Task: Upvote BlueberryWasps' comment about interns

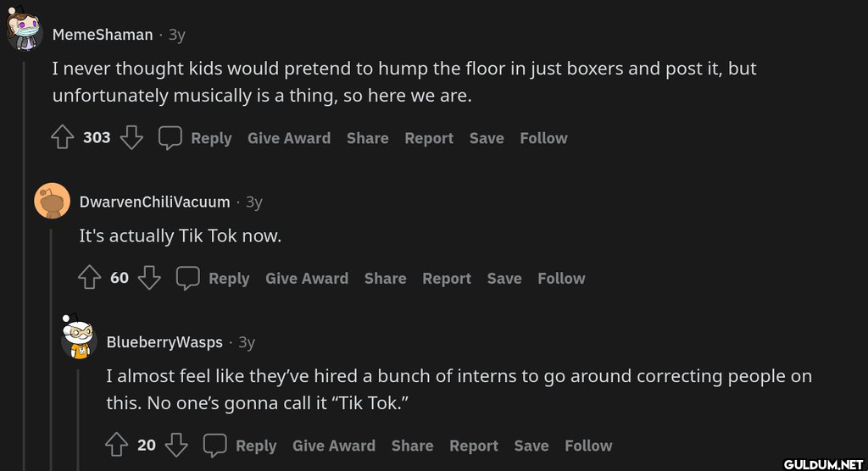Action: [116, 445]
